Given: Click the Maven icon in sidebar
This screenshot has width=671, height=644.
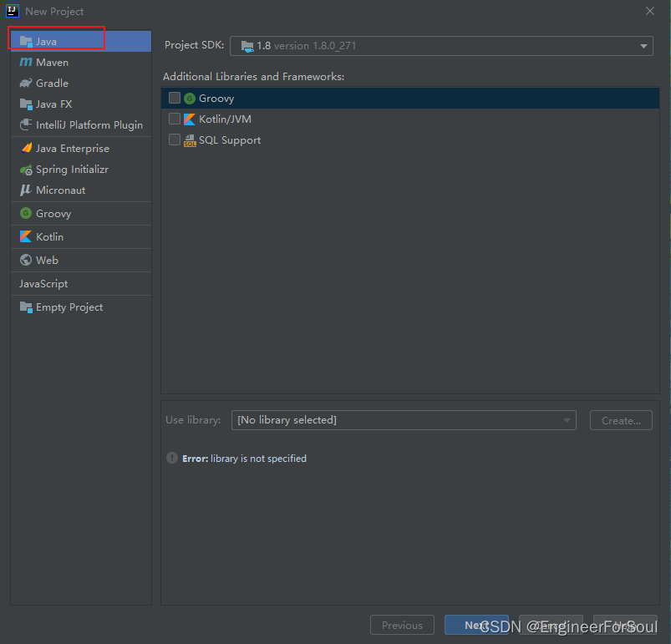Looking at the screenshot, I should pyautogui.click(x=26, y=63).
